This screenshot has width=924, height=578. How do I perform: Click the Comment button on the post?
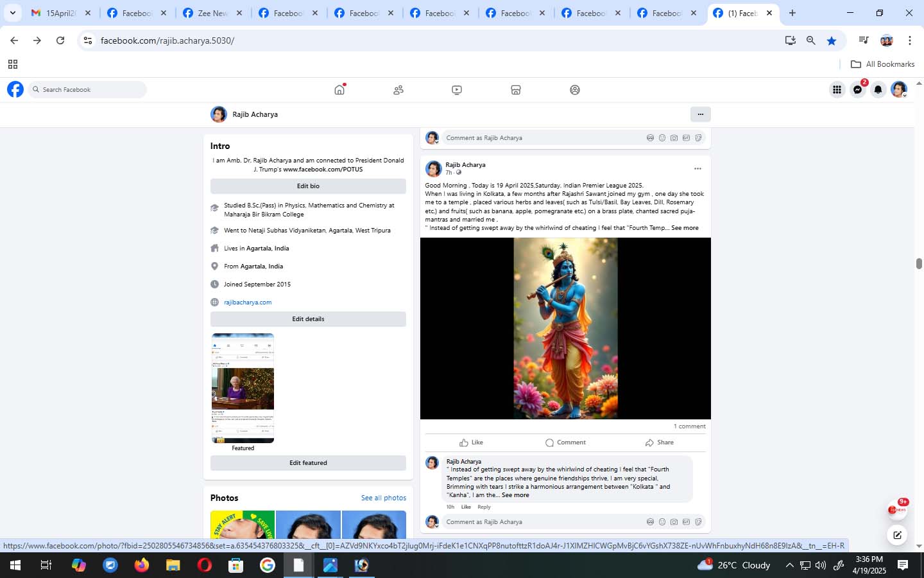565,442
